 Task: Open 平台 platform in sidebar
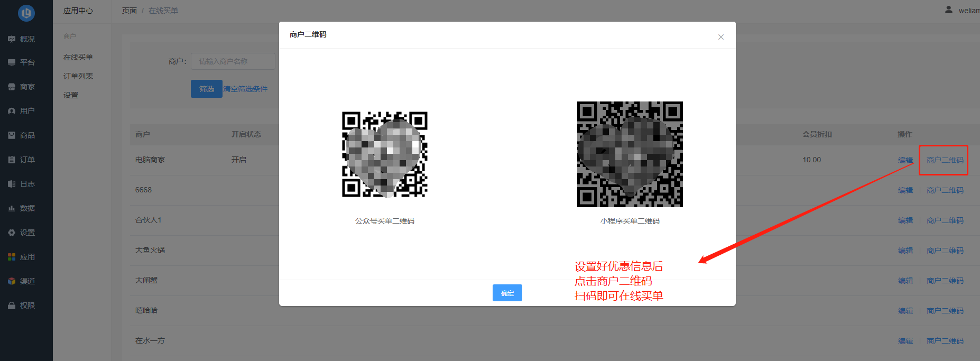click(22, 62)
